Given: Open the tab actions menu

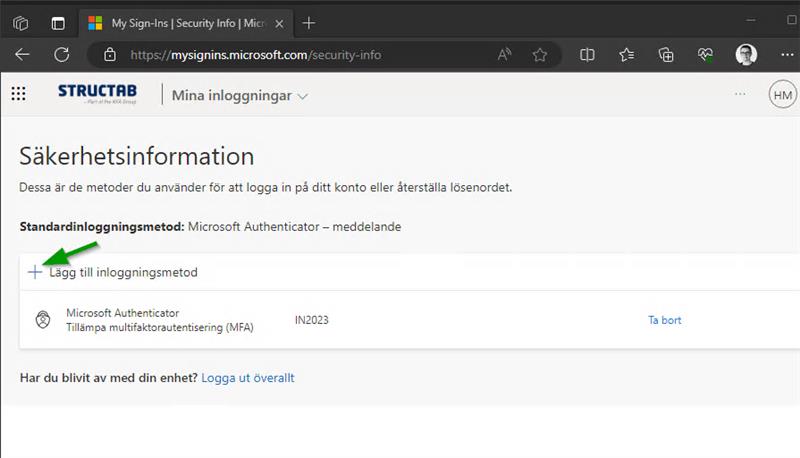Looking at the screenshot, I should tap(57, 22).
